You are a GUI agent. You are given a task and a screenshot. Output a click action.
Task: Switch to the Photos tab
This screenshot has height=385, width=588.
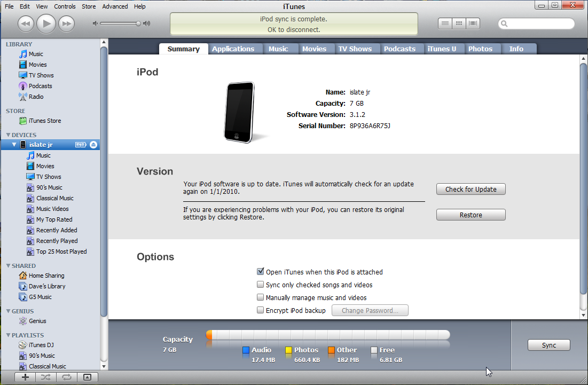480,49
